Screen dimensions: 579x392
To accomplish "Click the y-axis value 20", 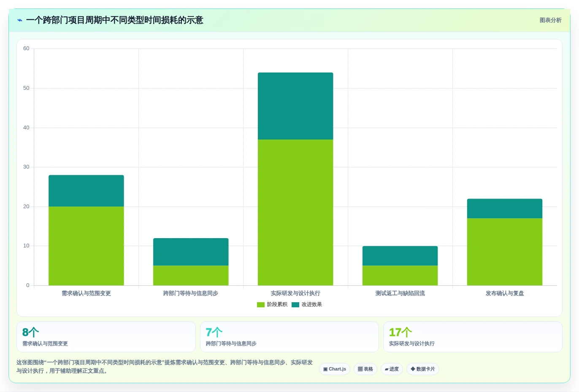I will pos(26,207).
